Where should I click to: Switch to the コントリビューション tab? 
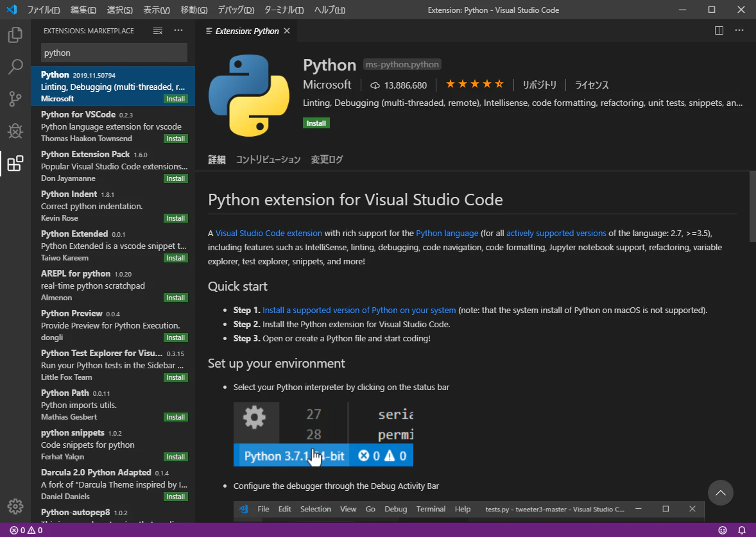[x=268, y=160]
